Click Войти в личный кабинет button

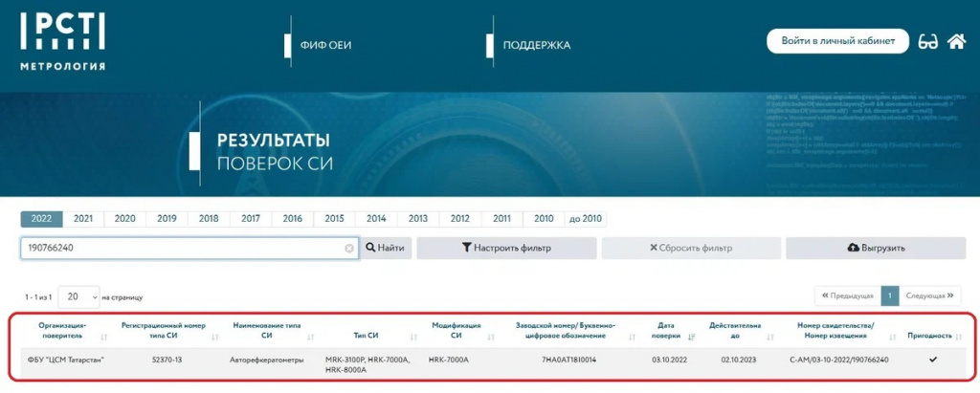(838, 40)
